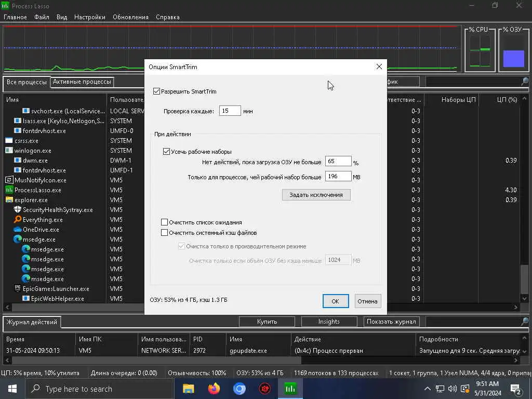
Task: Switch to Все процессы tab
Action: click(x=26, y=82)
